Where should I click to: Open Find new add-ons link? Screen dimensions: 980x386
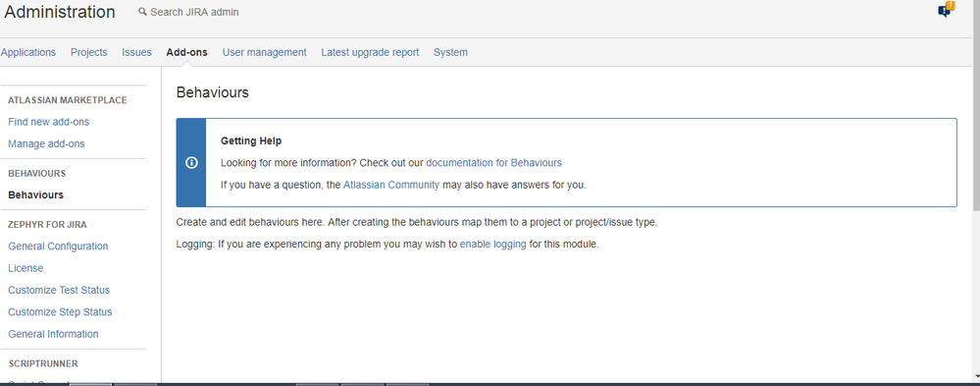(49, 122)
